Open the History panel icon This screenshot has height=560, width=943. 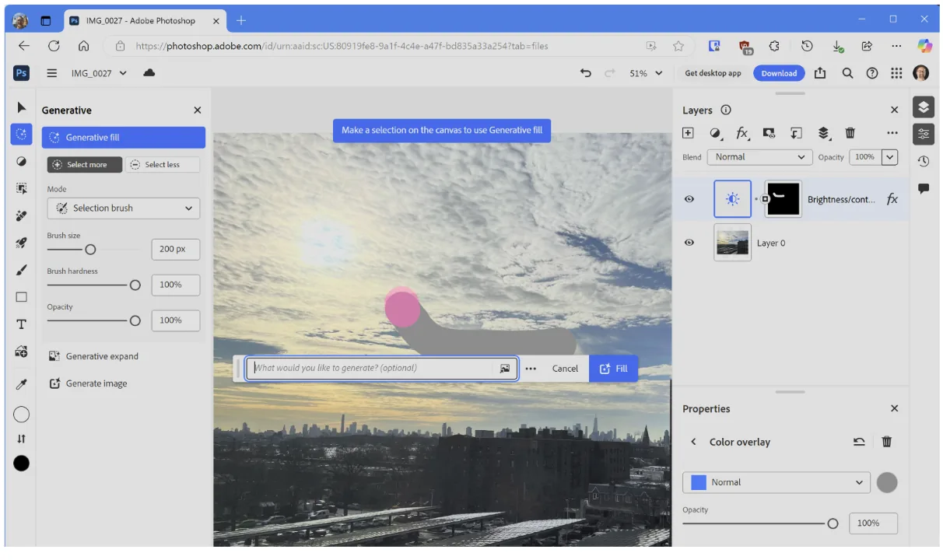(924, 160)
